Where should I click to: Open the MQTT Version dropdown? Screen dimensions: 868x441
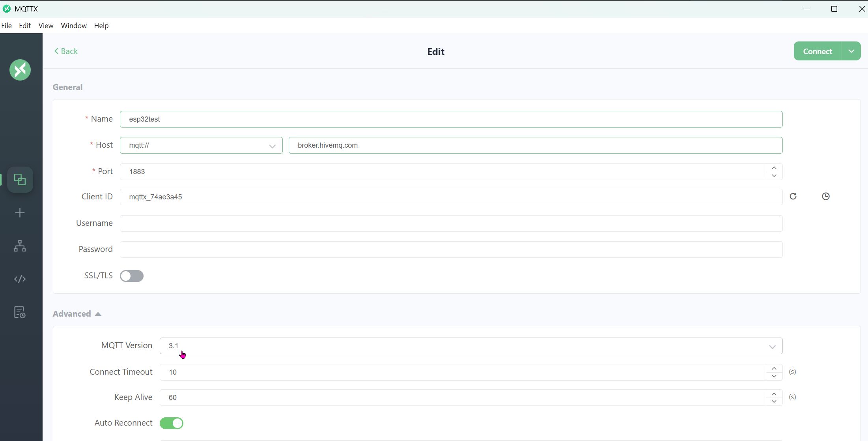point(471,346)
